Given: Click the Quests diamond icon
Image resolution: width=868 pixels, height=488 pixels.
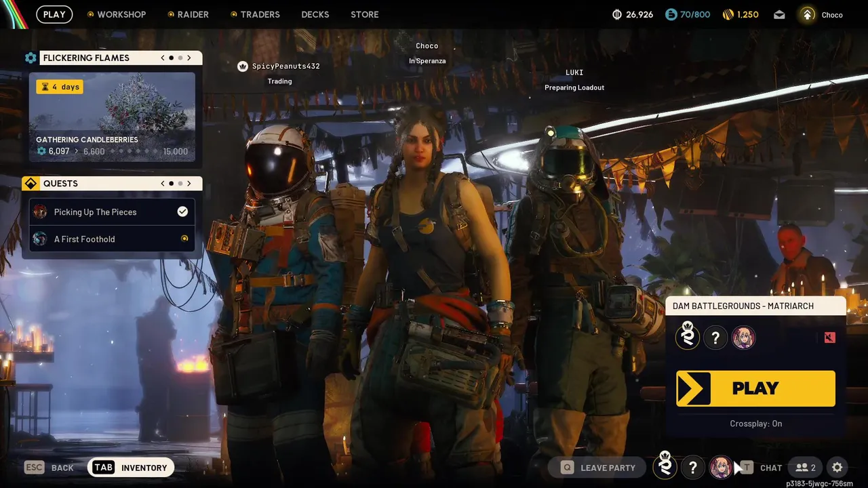Looking at the screenshot, I should coord(31,184).
